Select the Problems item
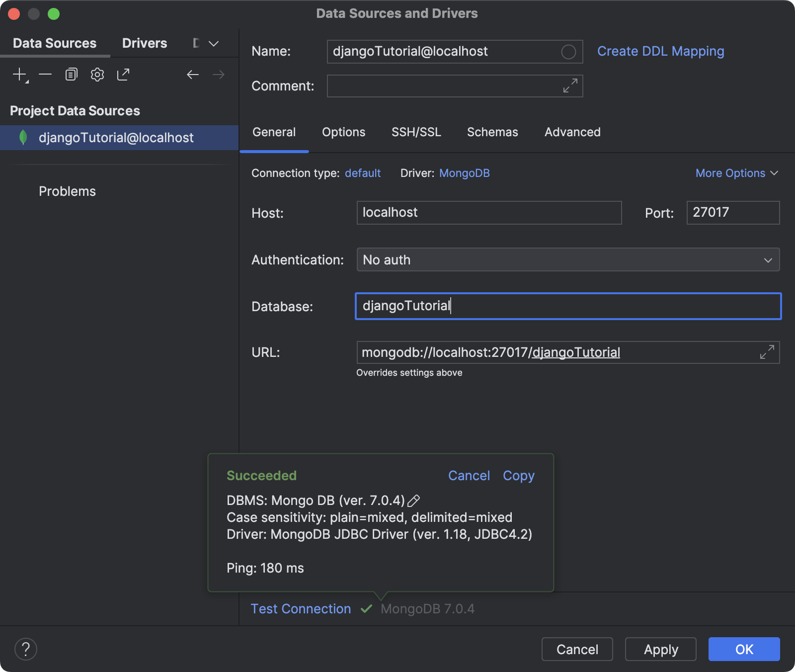795x672 pixels. tap(67, 191)
